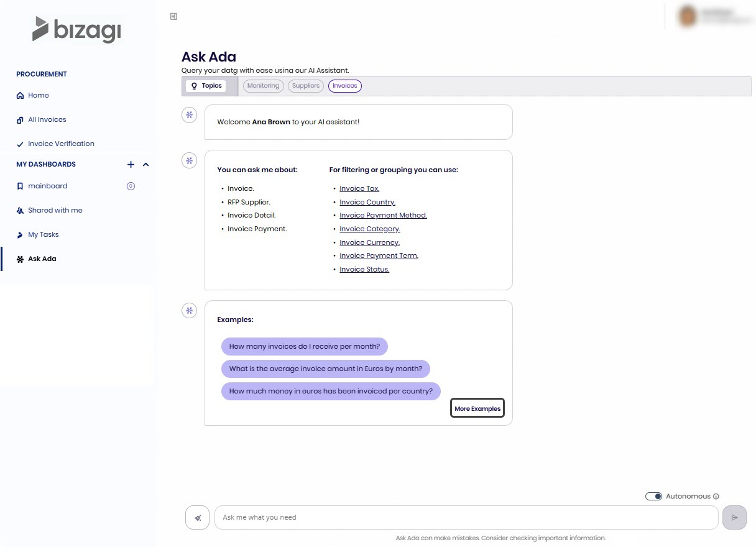This screenshot has width=756, height=547.
Task: Add a new dashboard with plus icon
Action: pyautogui.click(x=131, y=165)
